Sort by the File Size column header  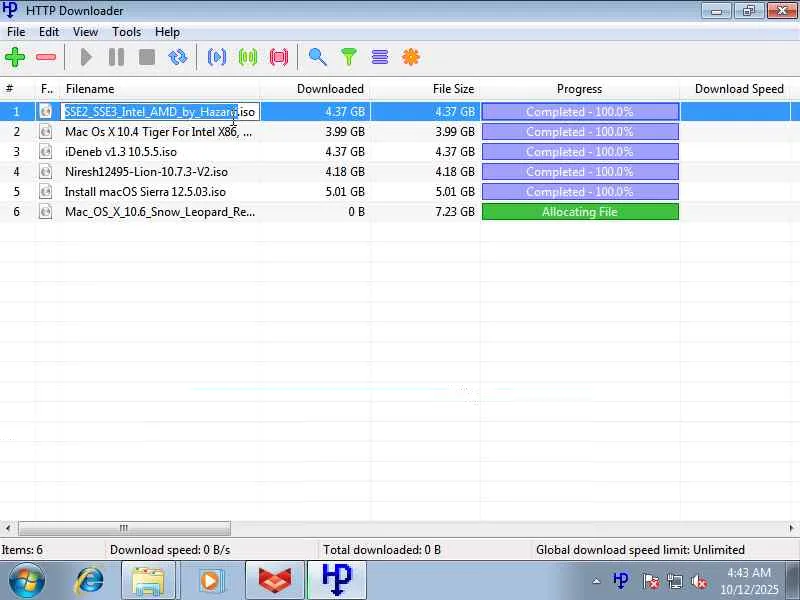coord(426,89)
